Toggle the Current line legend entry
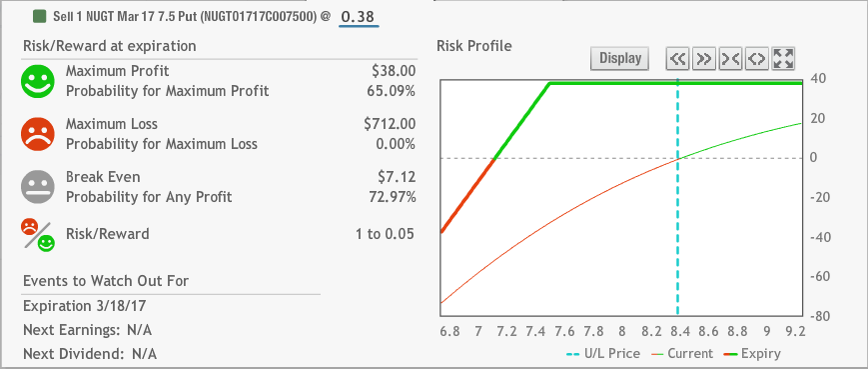 [x=683, y=353]
